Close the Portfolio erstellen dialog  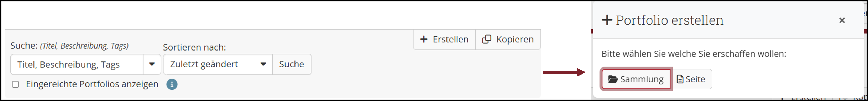point(842,20)
